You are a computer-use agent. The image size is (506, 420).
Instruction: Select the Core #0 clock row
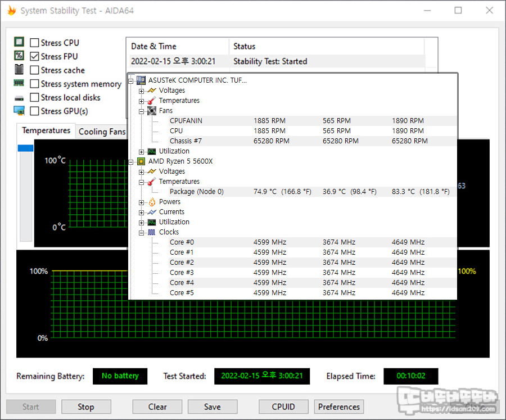[x=311, y=242]
